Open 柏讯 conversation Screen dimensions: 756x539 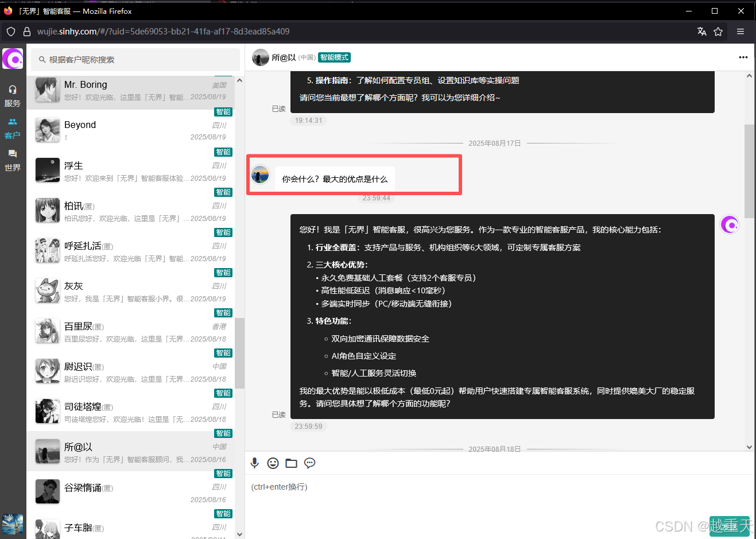(x=130, y=211)
